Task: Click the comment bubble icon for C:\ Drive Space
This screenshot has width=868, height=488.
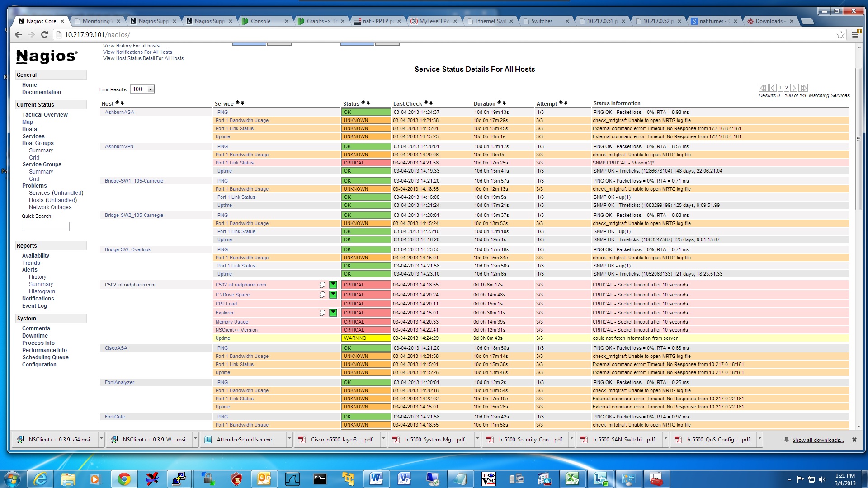Action: tap(322, 295)
